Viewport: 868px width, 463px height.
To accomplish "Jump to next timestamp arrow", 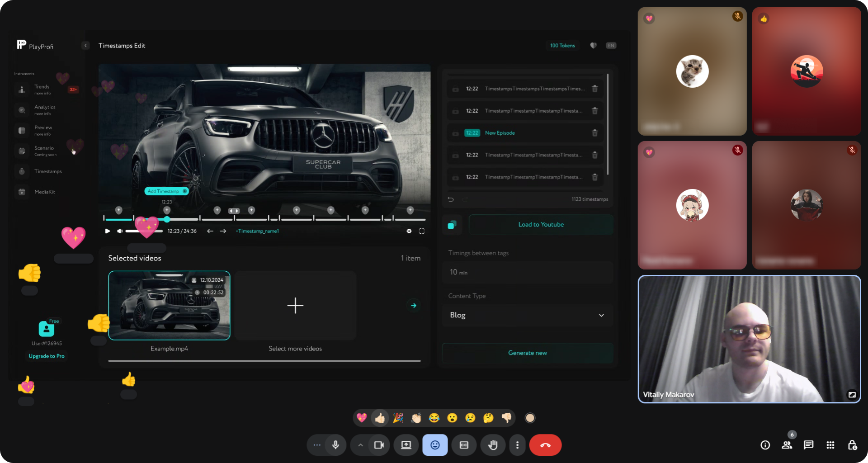I will (223, 231).
